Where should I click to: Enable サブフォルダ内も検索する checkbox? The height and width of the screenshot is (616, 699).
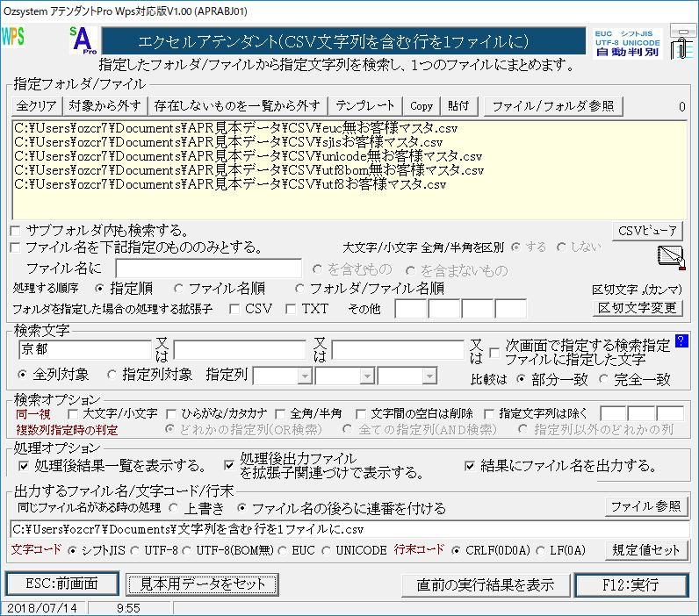(15, 231)
